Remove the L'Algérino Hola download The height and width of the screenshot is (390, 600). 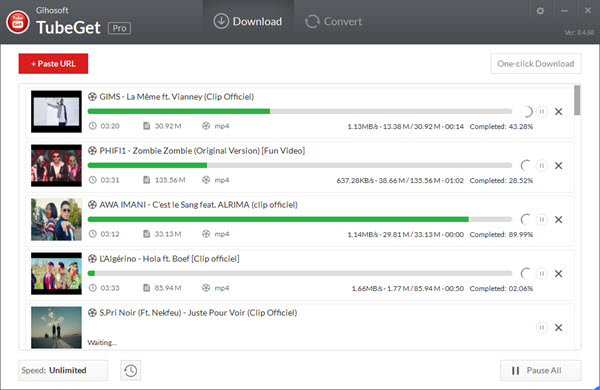coord(559,273)
